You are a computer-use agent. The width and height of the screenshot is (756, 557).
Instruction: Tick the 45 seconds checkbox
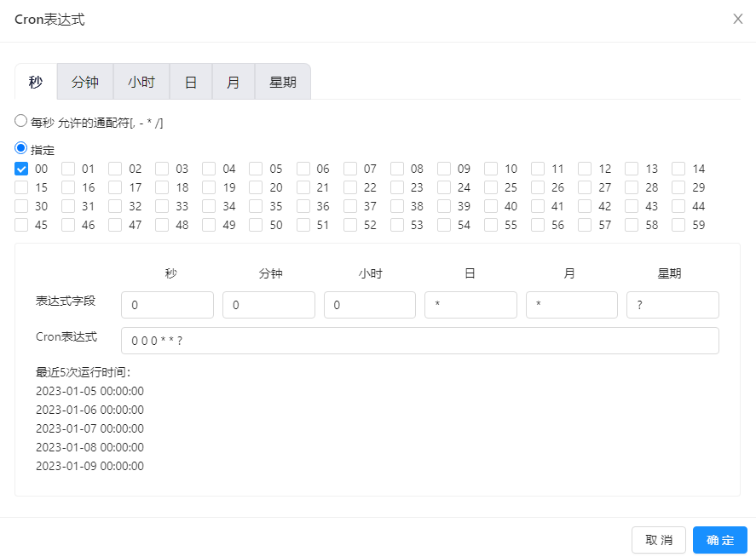click(21, 225)
